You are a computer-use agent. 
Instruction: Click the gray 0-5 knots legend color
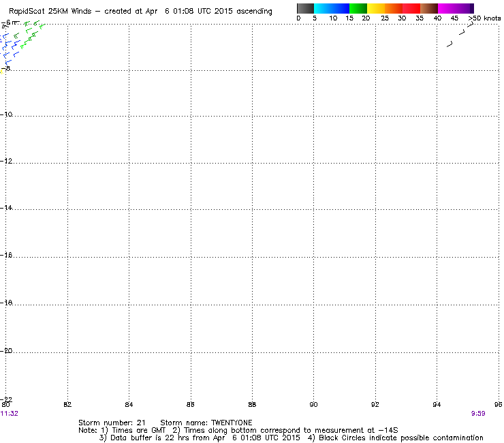[305, 8]
